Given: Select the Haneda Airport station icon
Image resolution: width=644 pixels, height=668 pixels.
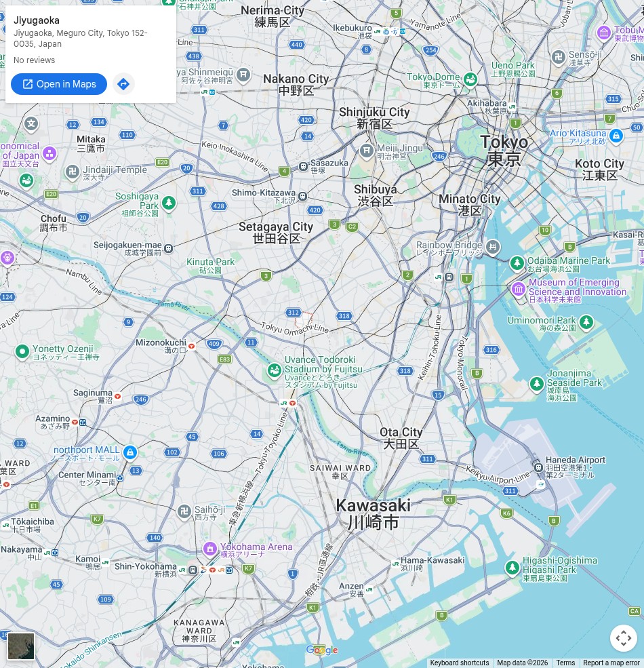Looking at the screenshot, I should point(538,467).
